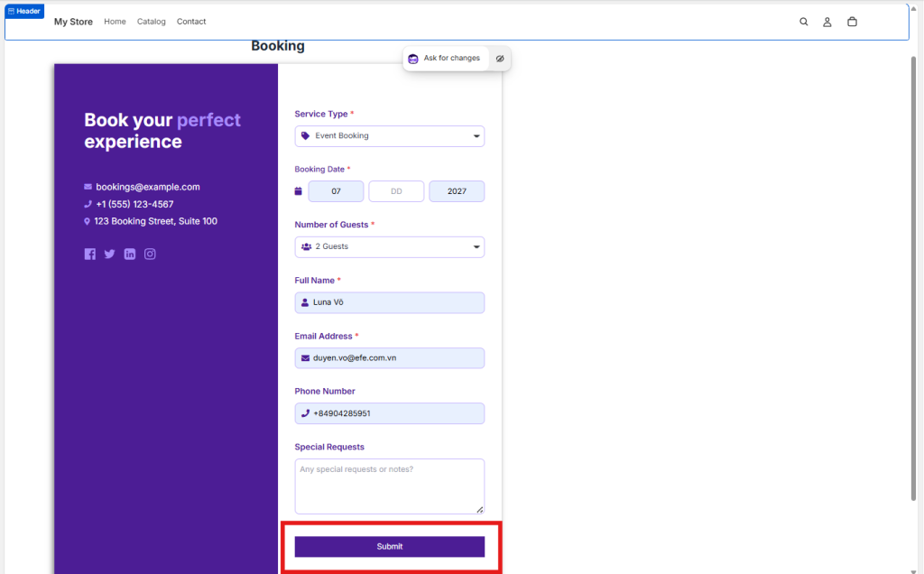The height and width of the screenshot is (574, 924).
Task: Click the LinkedIn social icon
Action: pos(130,255)
